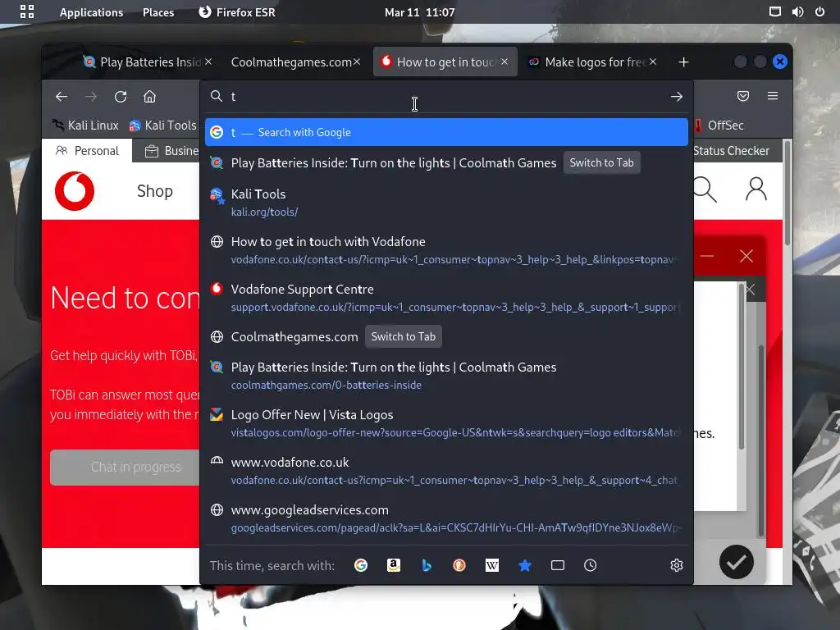840x630 pixels.
Task: Open search settings gear
Action: coord(677,565)
